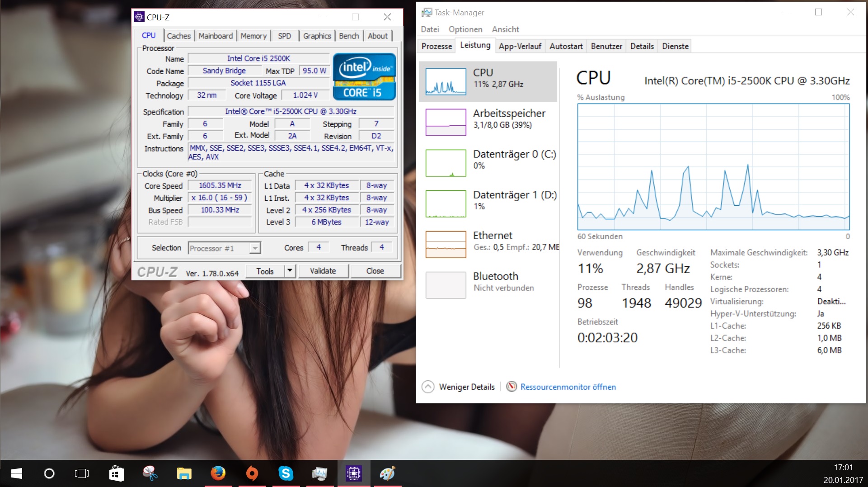Select CPU in the Task-Manager sidebar
The width and height of the screenshot is (868, 487).
click(x=488, y=81)
